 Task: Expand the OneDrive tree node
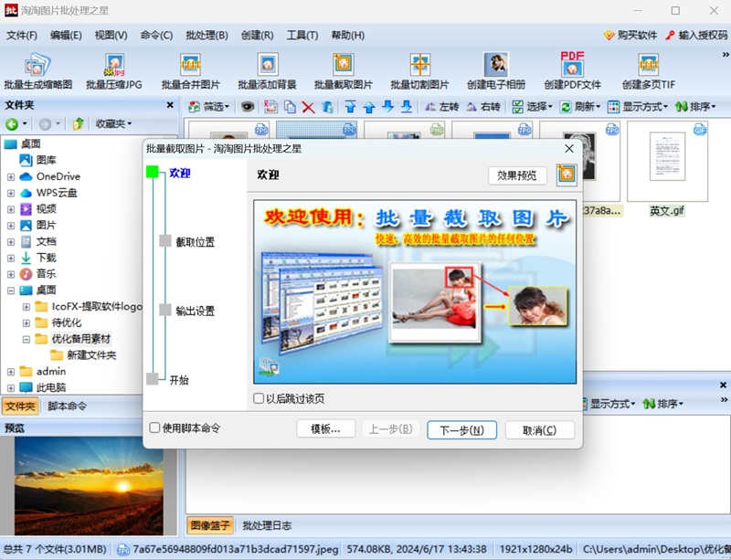click(x=11, y=176)
